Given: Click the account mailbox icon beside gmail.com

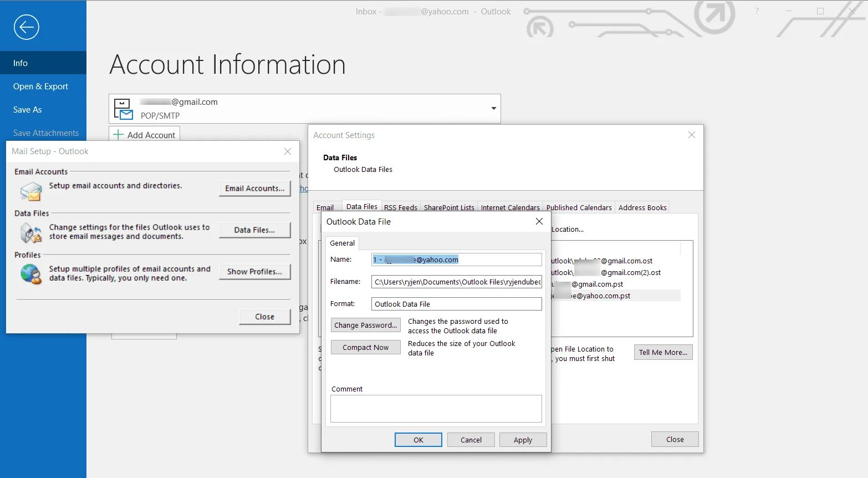Looking at the screenshot, I should 123,109.
